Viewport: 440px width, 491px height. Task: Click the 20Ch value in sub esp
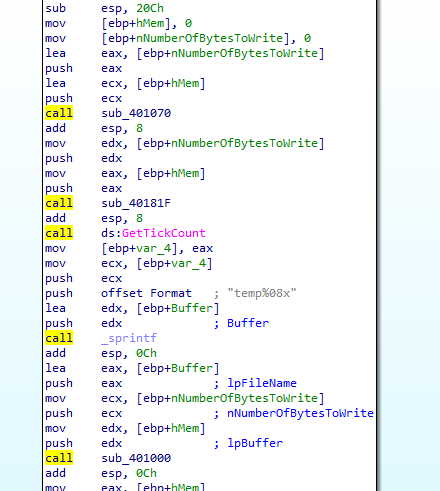150,8
